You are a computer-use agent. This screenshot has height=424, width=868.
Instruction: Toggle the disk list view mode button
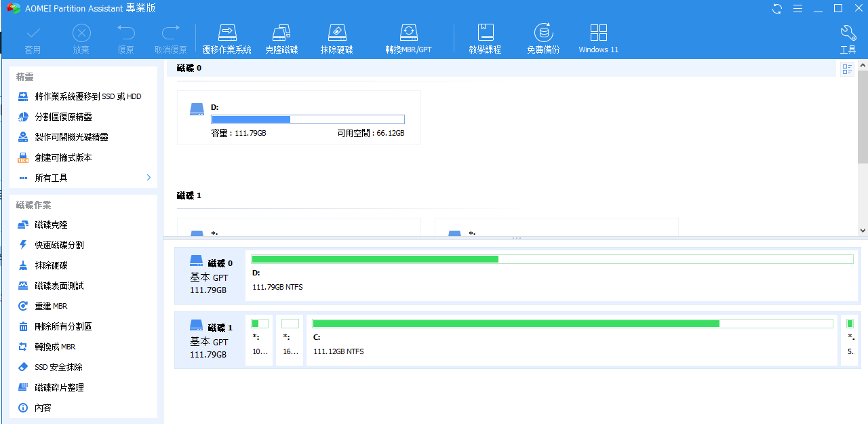tap(847, 69)
